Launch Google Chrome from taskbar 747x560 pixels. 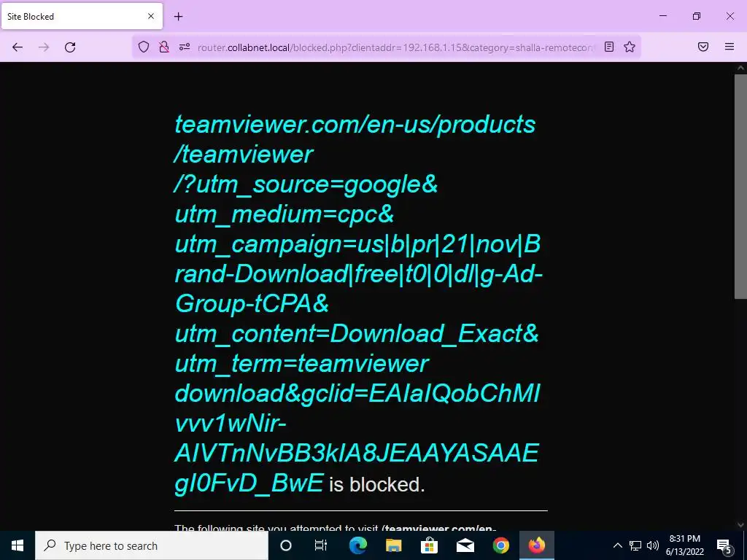(500, 545)
